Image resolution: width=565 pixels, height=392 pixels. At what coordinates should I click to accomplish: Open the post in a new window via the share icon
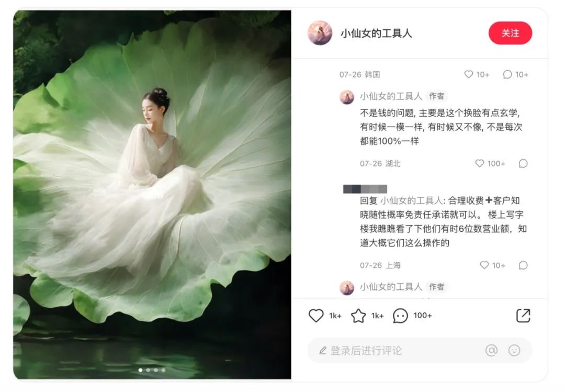pyautogui.click(x=523, y=316)
